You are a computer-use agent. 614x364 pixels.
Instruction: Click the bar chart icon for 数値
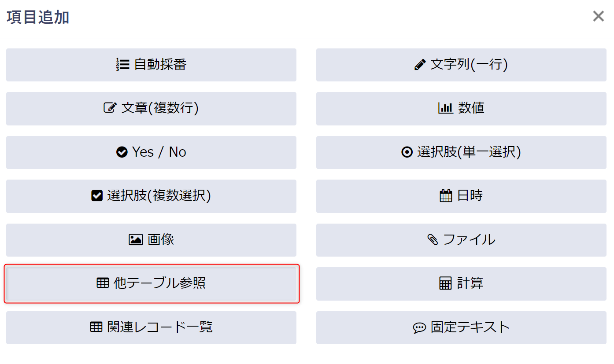click(445, 108)
